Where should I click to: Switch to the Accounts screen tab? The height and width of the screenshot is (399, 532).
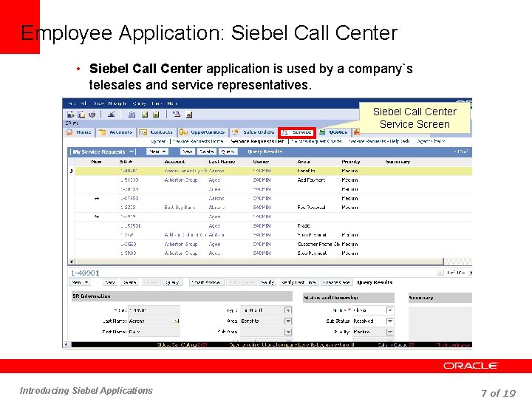pos(116,132)
